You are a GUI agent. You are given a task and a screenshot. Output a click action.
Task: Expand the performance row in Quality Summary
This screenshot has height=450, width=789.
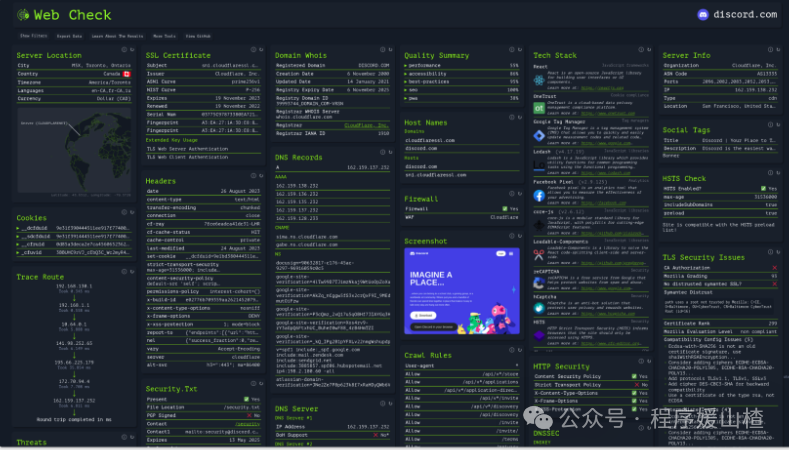click(461, 65)
